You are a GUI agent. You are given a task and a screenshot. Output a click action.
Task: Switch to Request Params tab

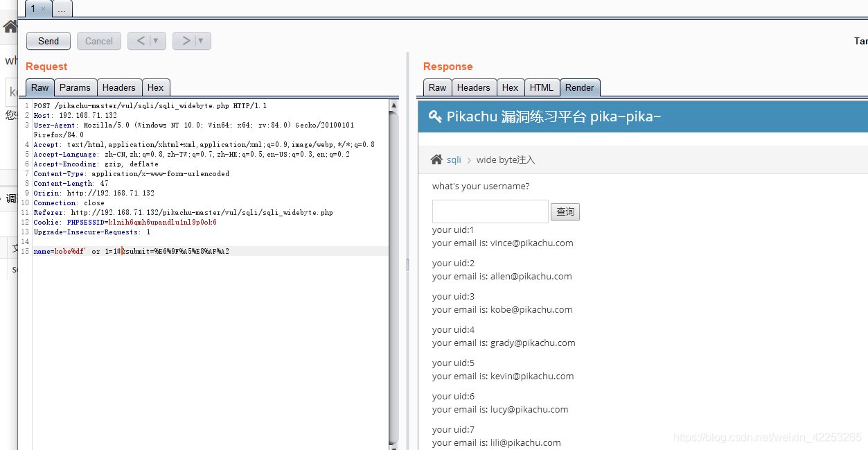75,87
